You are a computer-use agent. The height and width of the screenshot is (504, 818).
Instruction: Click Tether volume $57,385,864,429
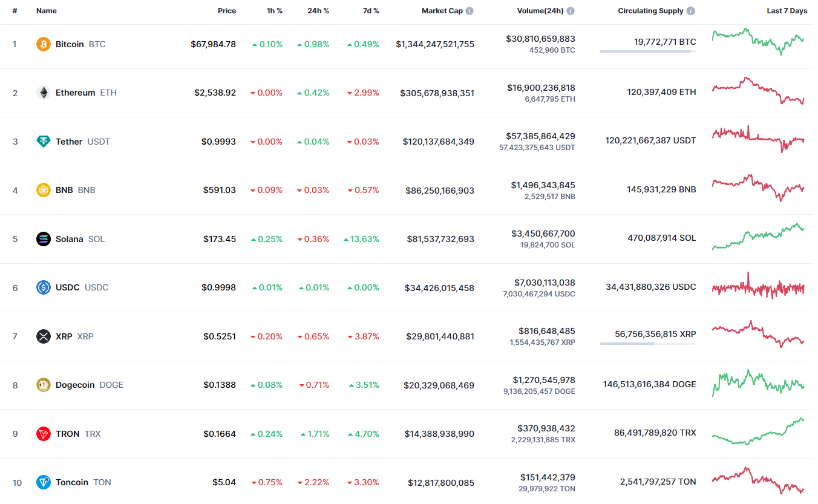542,136
